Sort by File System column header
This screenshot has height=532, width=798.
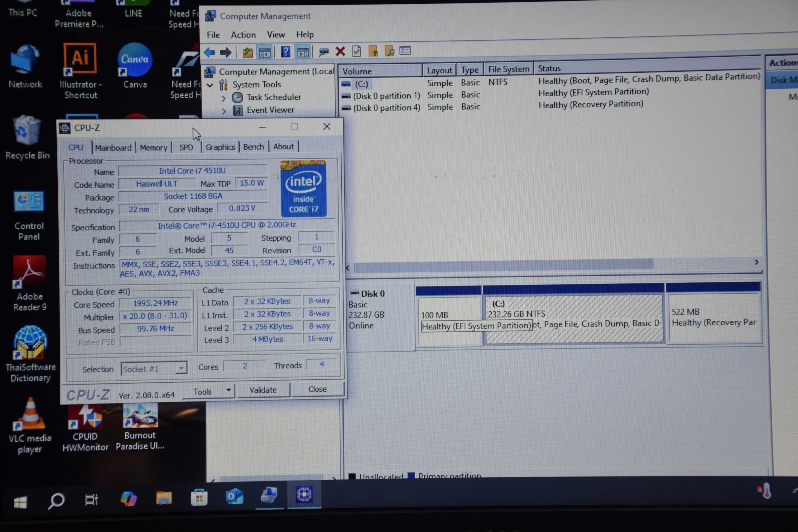(x=508, y=69)
